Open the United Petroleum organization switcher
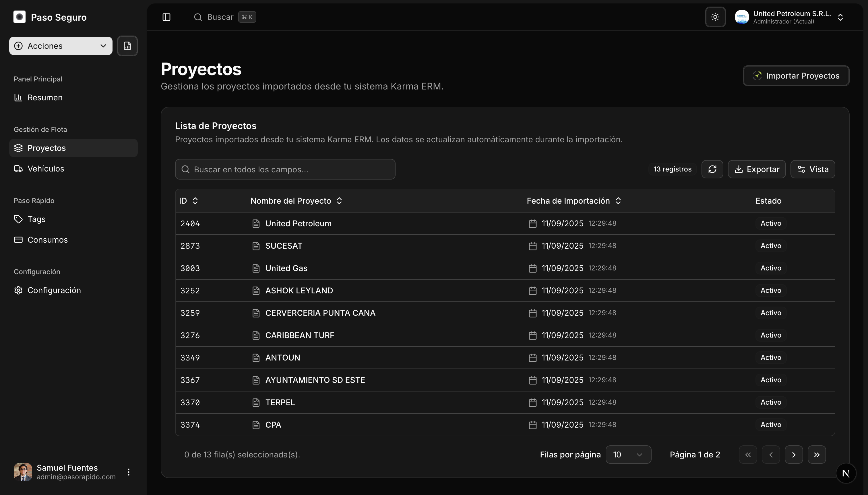Image resolution: width=868 pixels, height=495 pixels. pyautogui.click(x=789, y=17)
